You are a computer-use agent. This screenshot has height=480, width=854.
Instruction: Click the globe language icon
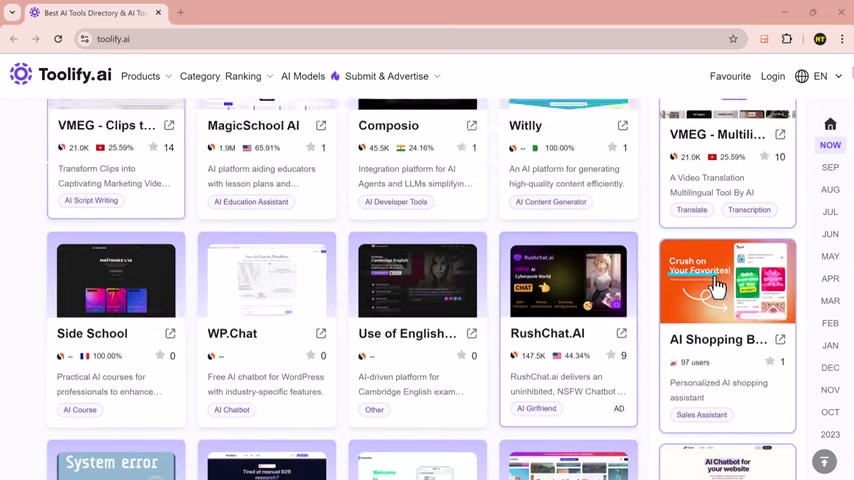pos(801,76)
